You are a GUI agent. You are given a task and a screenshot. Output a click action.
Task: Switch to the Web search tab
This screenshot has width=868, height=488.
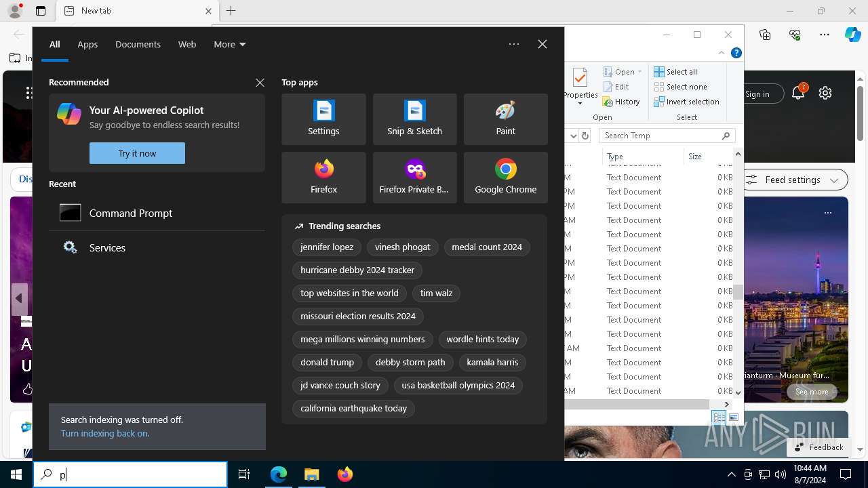[x=187, y=44]
